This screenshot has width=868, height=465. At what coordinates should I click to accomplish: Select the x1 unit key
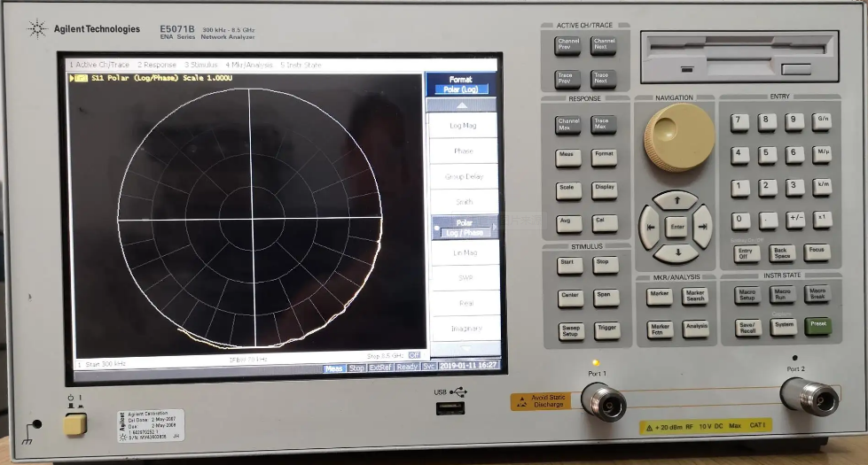(822, 219)
